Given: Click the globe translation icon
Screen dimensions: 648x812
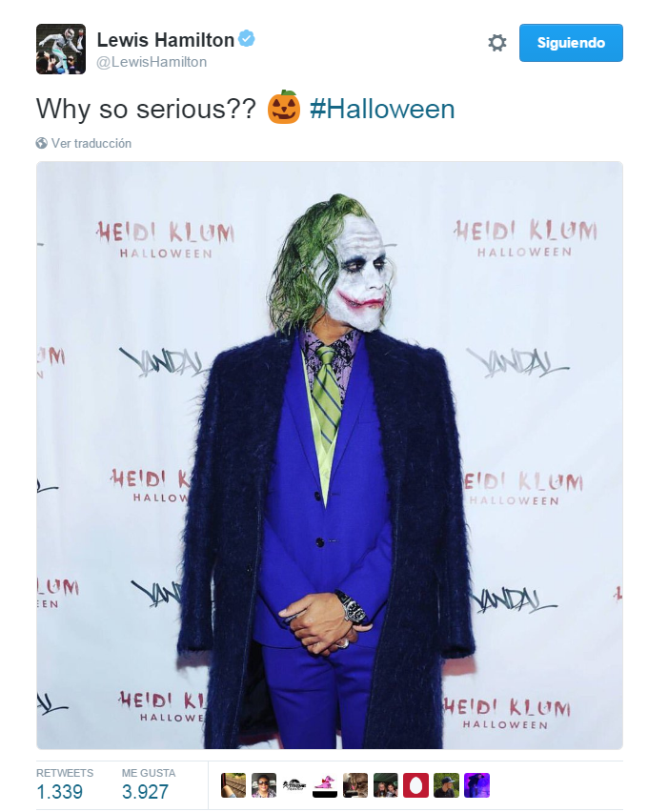Looking at the screenshot, I should tap(41, 144).
